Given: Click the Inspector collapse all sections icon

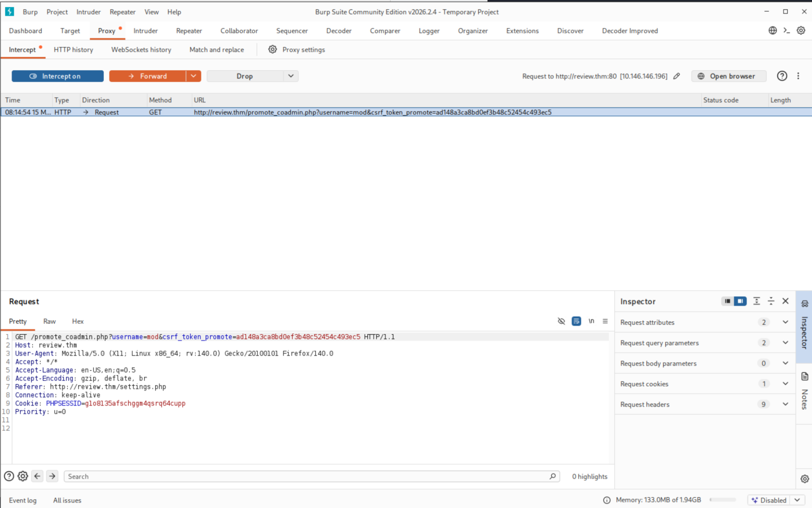Looking at the screenshot, I should [771, 301].
